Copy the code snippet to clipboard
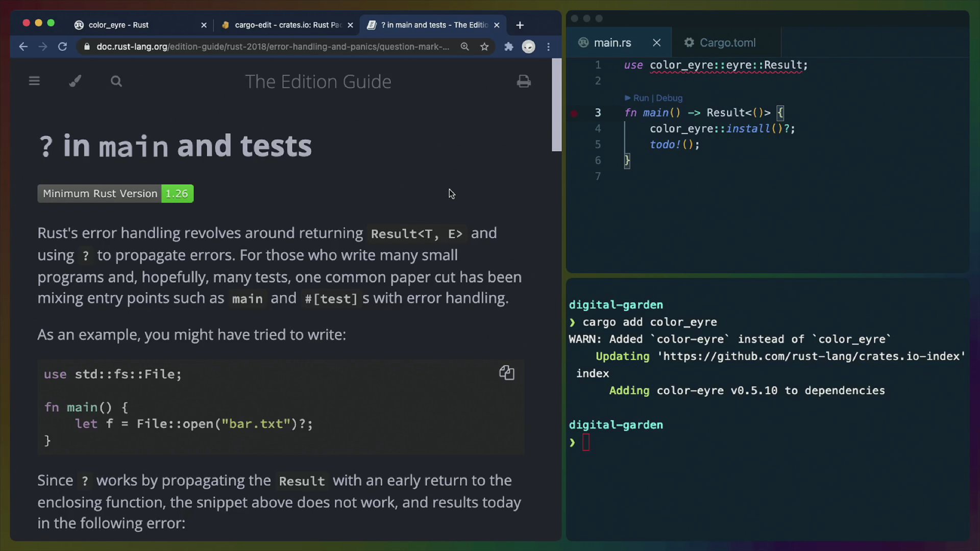 (507, 373)
